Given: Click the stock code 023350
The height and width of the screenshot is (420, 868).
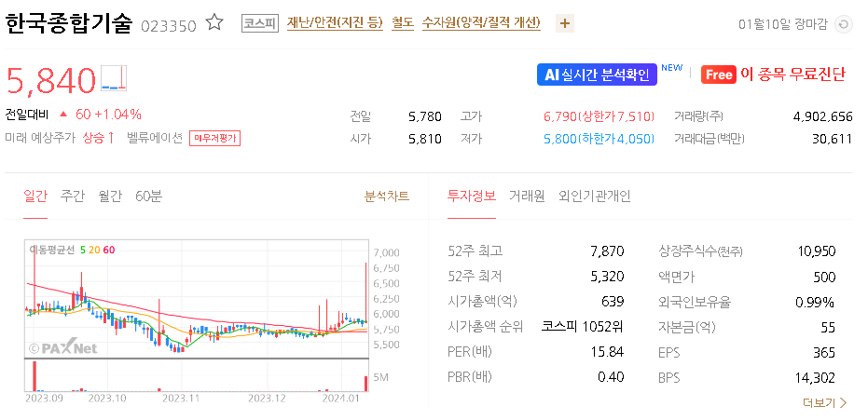Looking at the screenshot, I should (168, 26).
